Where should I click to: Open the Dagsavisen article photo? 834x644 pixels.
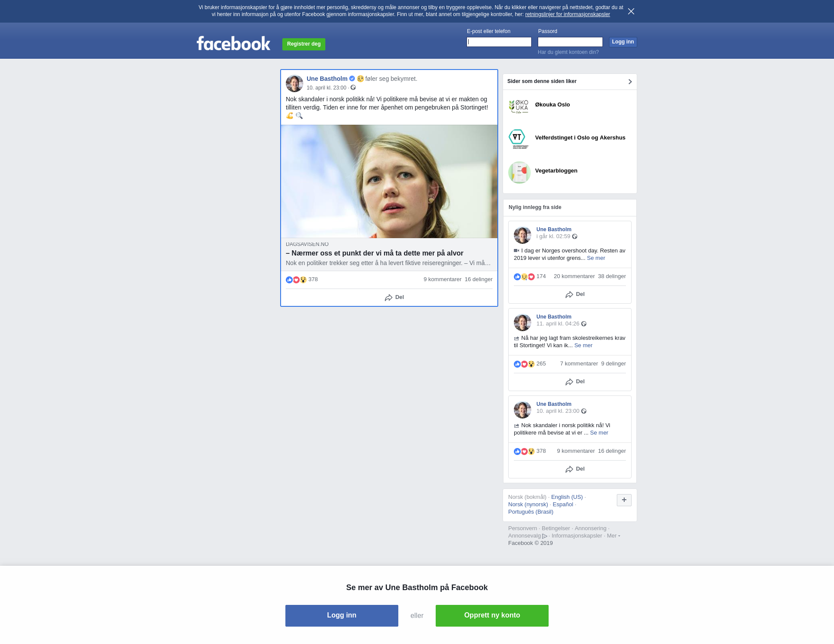click(x=389, y=182)
